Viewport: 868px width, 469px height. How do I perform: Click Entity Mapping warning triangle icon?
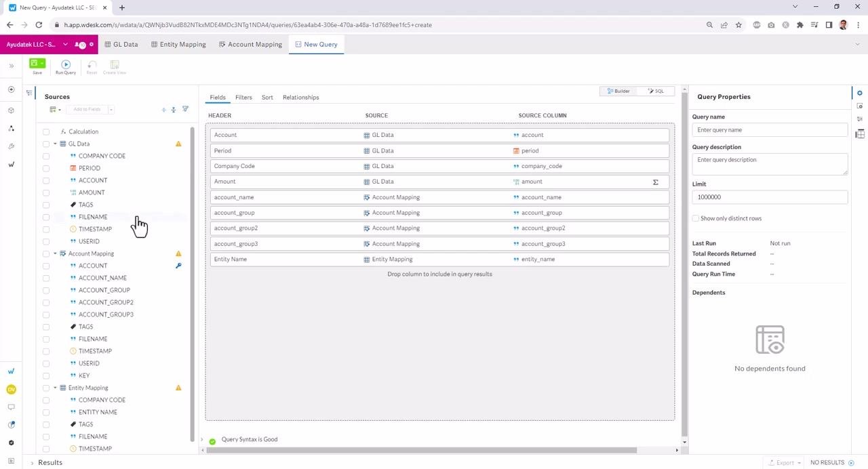pos(178,388)
